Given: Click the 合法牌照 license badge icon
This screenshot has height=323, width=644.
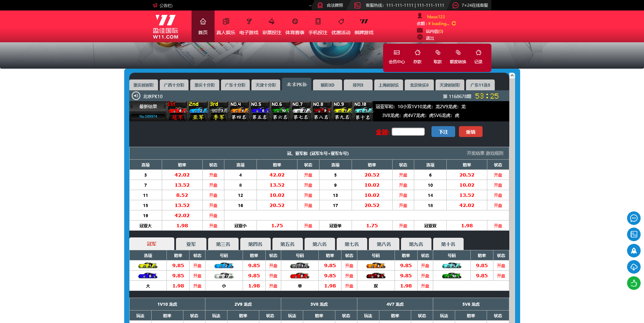Looking at the screenshot, I should click(x=320, y=5).
